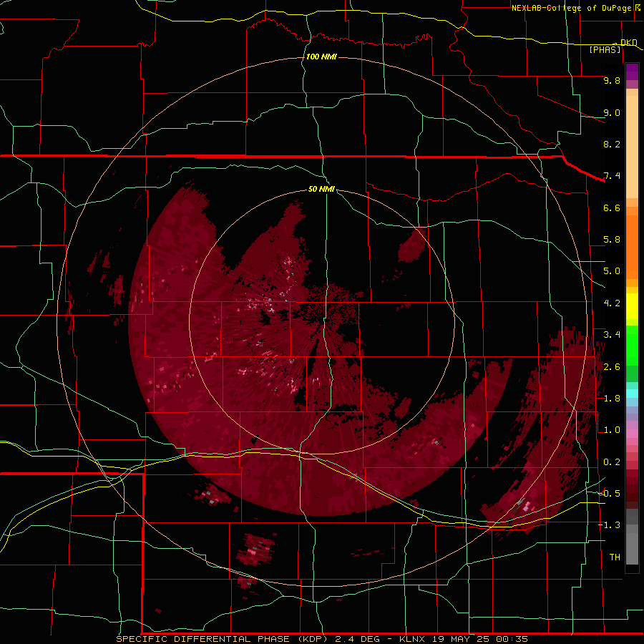Click the 9.8 scale value
This screenshot has width=644, height=644.
612,80
